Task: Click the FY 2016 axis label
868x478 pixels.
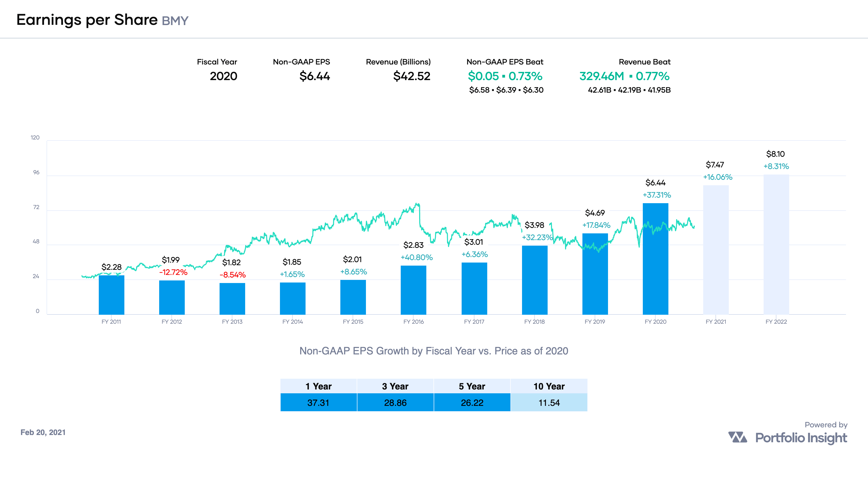Action: coord(414,322)
